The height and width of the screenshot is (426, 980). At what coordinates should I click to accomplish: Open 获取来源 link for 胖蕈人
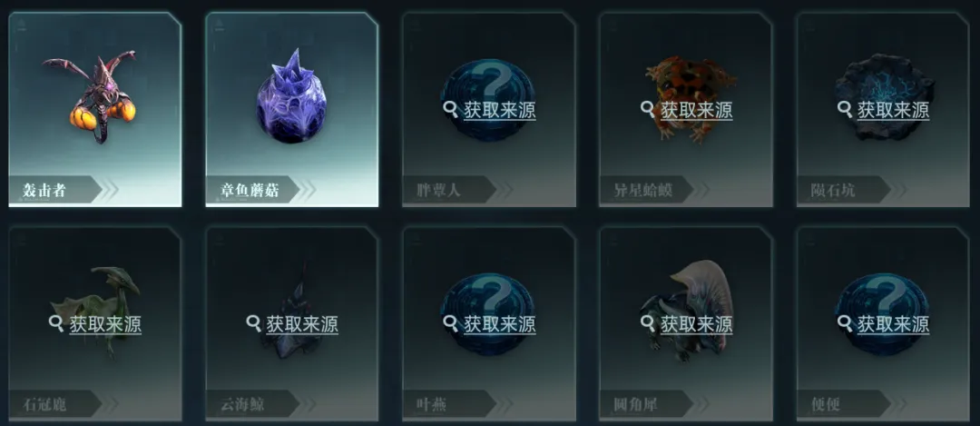pos(499,110)
